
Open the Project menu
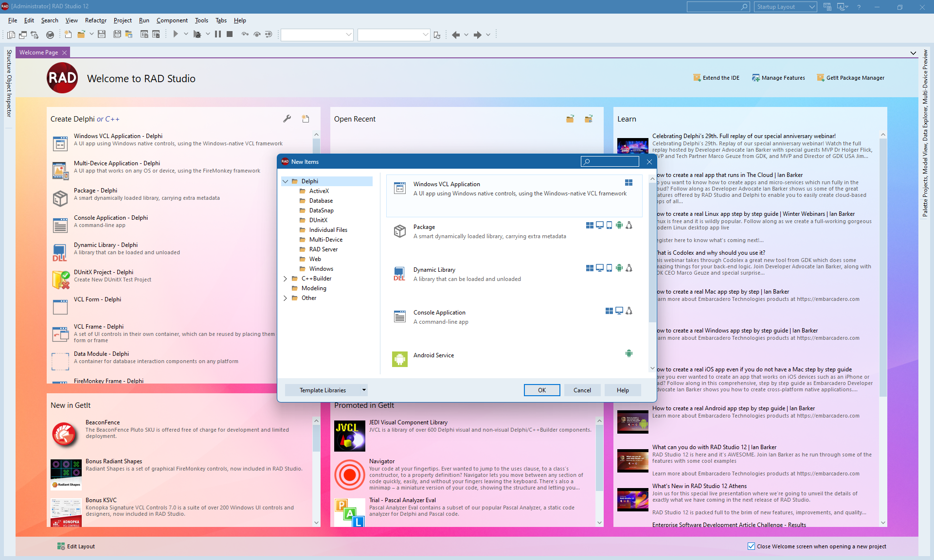tap(123, 20)
